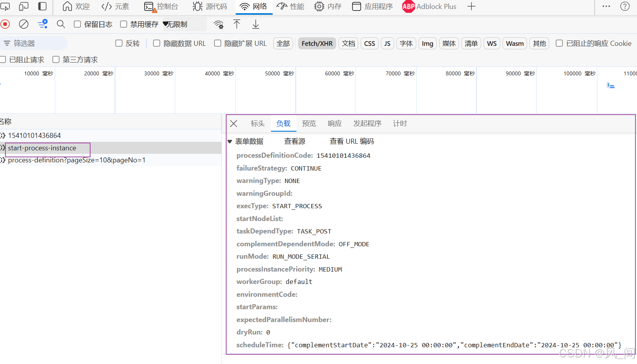Click the 查看源 link
This screenshot has width=637, height=364.
point(294,141)
